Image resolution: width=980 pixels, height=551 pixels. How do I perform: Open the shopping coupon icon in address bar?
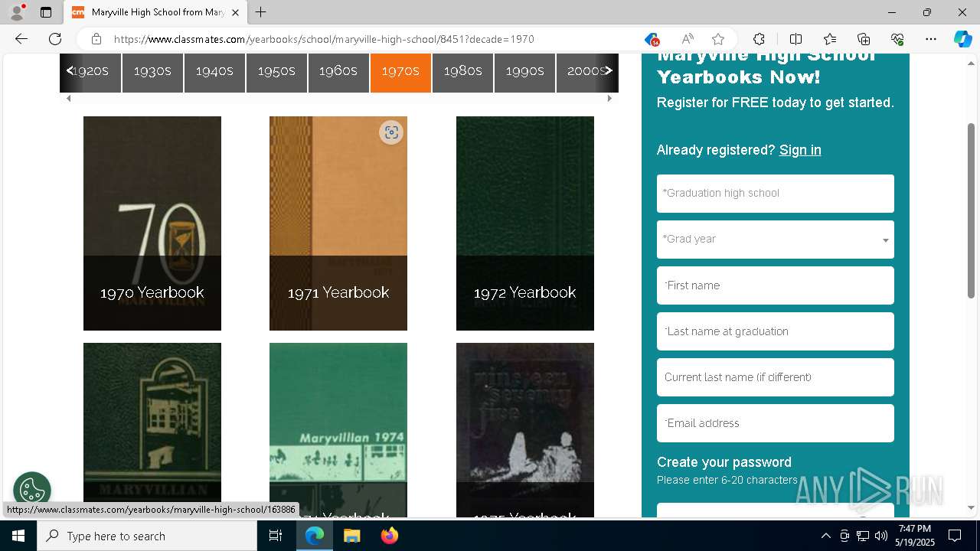coord(652,39)
